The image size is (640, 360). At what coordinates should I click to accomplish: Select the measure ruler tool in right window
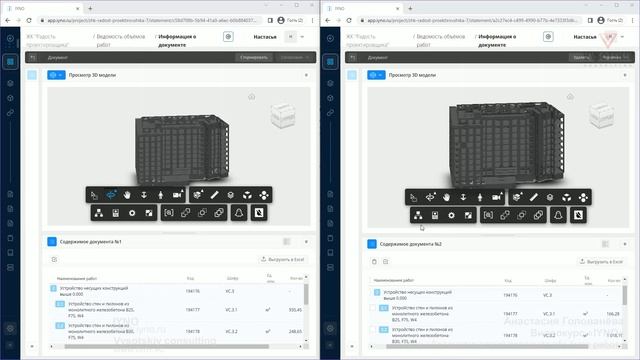pos(533,198)
